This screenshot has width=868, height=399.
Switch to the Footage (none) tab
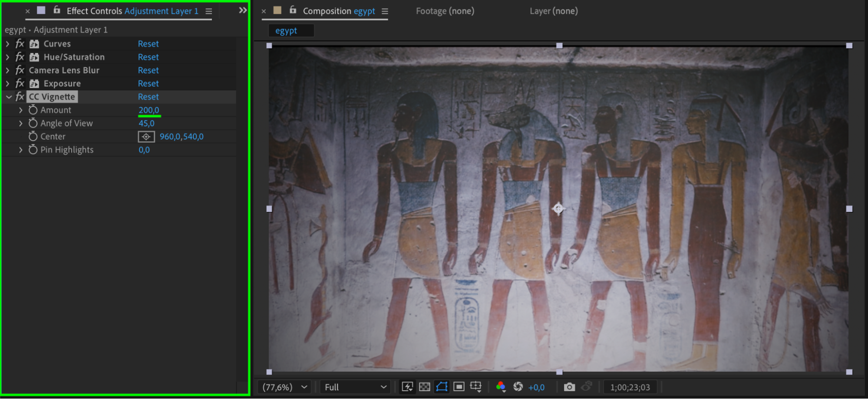tap(445, 11)
